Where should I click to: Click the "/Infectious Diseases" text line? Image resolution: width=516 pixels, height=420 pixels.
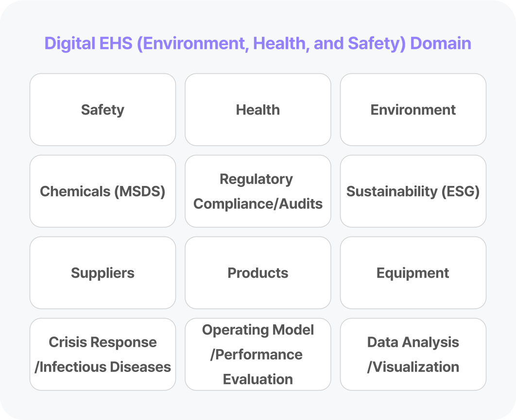103,367
